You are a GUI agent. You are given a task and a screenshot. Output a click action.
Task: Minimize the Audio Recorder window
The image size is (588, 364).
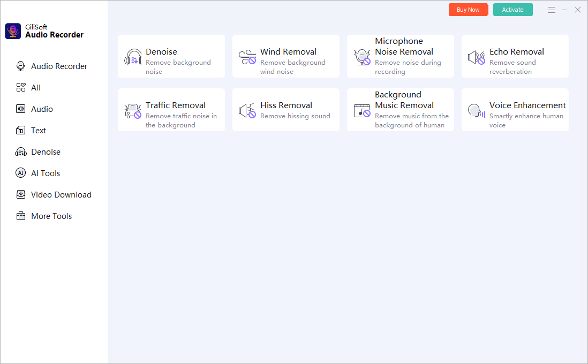[564, 10]
